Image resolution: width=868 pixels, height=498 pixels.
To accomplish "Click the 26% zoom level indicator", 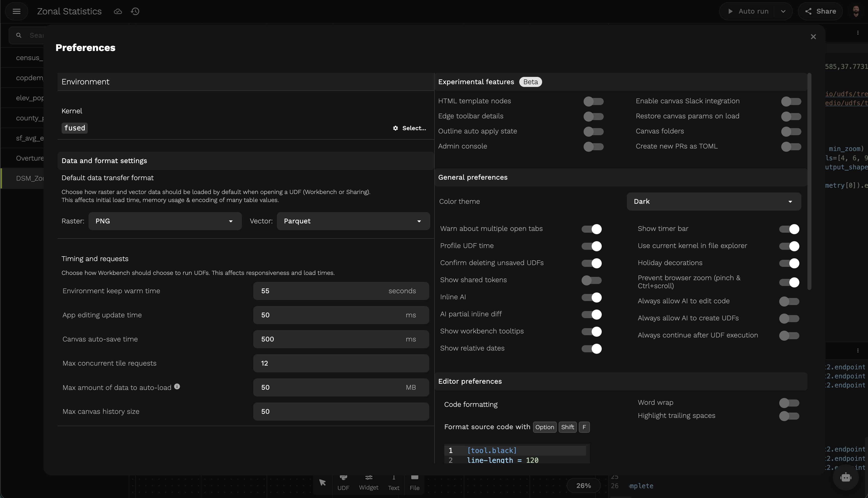I will 584,485.
